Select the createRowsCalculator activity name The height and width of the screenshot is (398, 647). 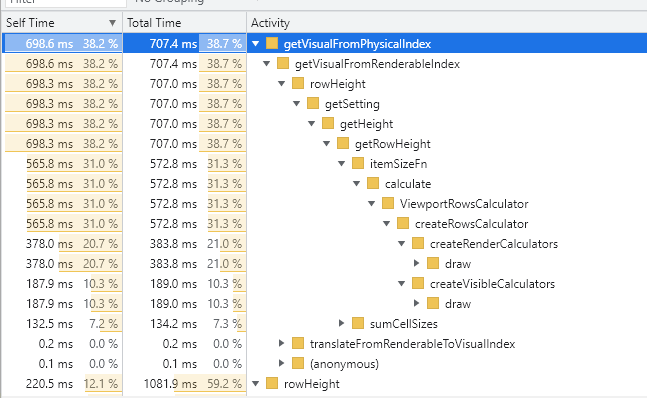[471, 224]
